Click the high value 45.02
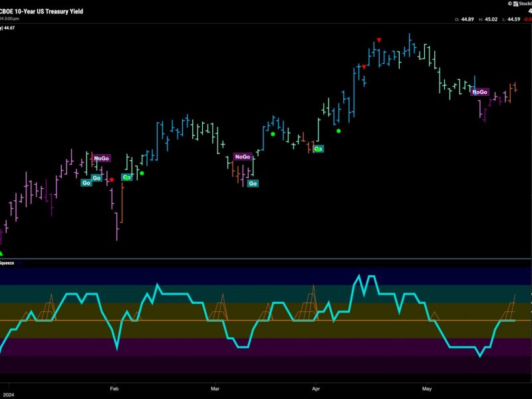532x399 pixels. coord(491,19)
